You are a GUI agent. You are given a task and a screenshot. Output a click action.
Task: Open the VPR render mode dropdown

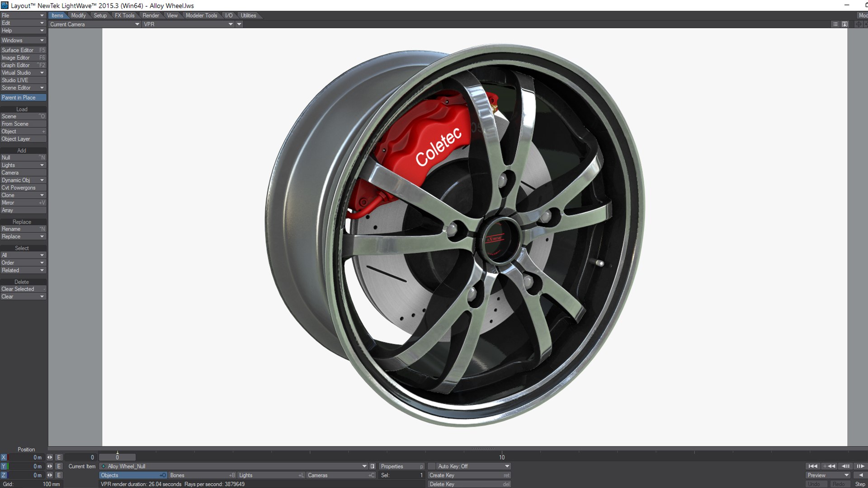click(x=189, y=24)
